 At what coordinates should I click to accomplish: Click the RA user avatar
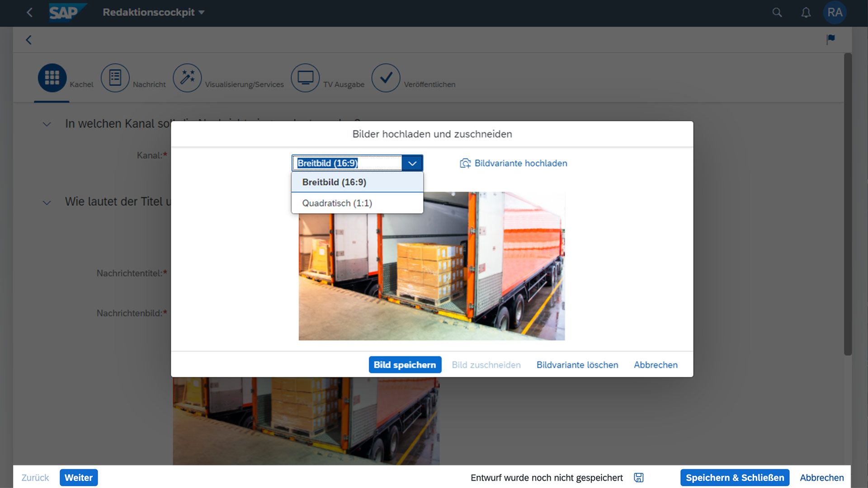pos(835,13)
